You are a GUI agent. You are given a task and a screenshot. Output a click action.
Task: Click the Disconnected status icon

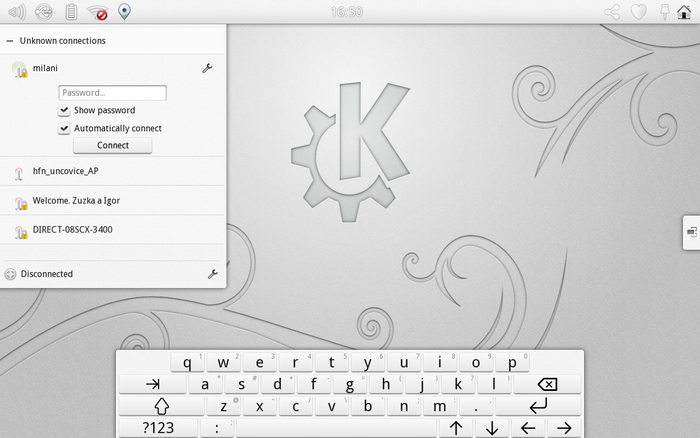click(x=10, y=274)
